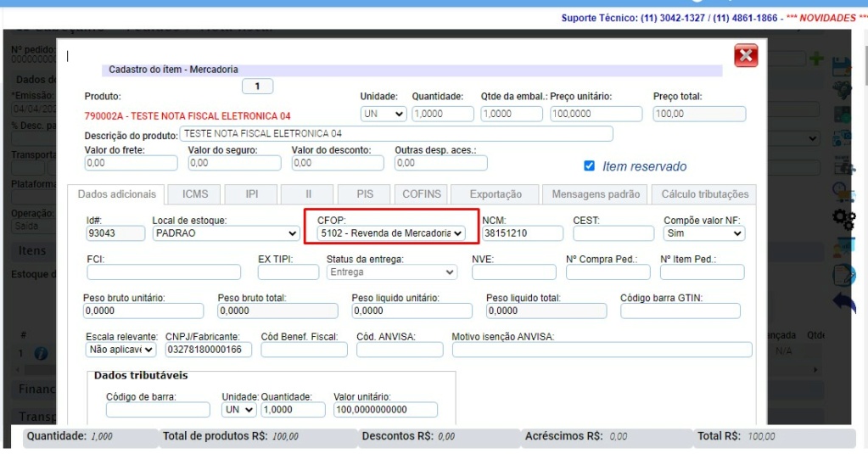The image size is (868, 454).
Task: Expand the CFOP dropdown
Action: click(x=391, y=233)
